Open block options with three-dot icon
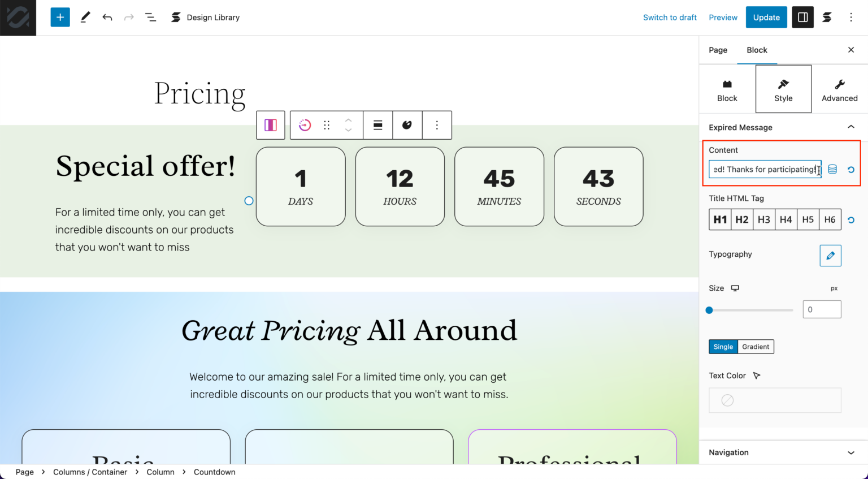868x479 pixels. pyautogui.click(x=436, y=124)
